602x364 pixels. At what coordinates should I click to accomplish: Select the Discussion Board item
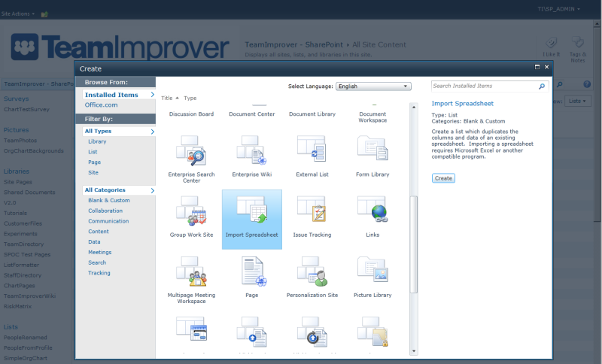point(191,114)
